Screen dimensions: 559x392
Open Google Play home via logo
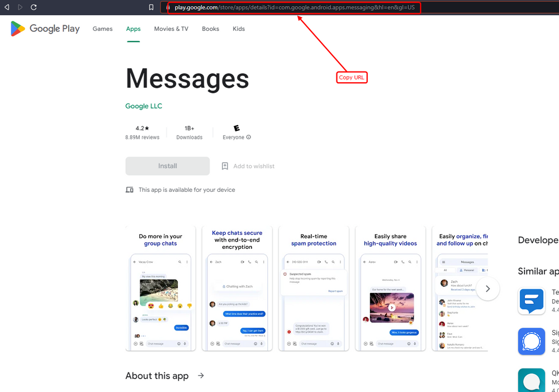point(45,29)
